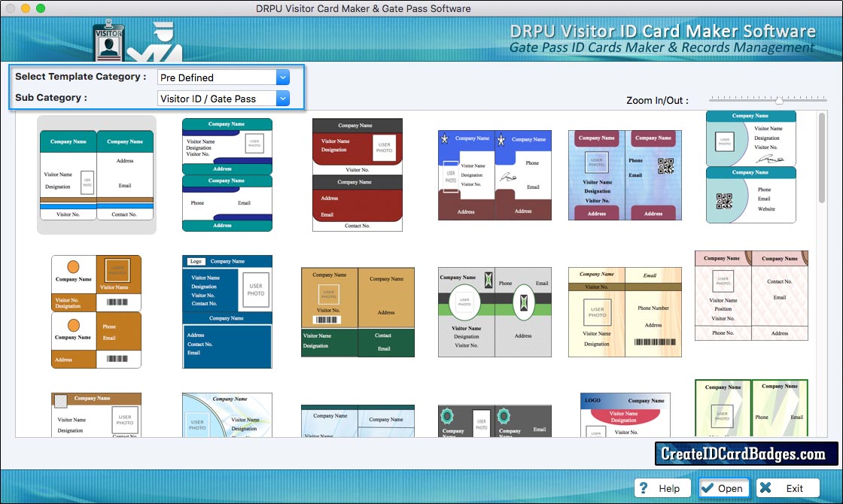843x504 pixels.
Task: Select the maroon template with QR code
Action: pyautogui.click(x=625, y=175)
